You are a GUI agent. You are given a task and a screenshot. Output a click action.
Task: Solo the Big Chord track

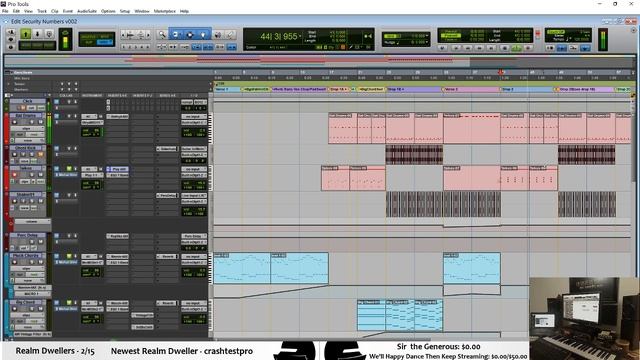pyautogui.click(x=32, y=309)
